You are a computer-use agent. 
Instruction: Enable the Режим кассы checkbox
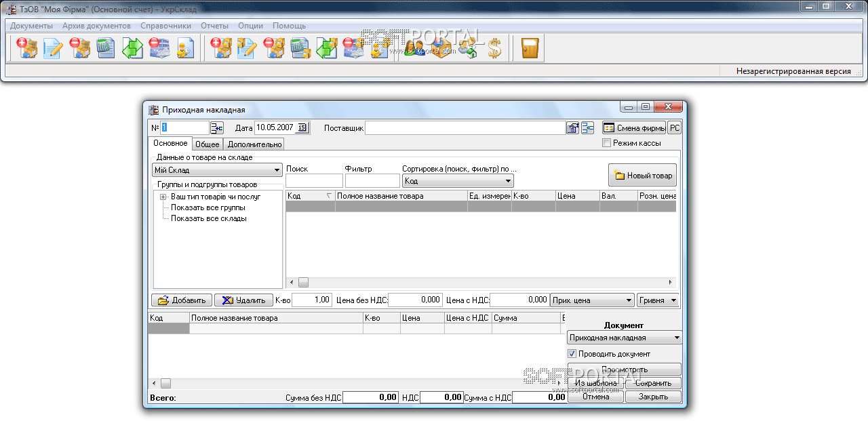[607, 143]
